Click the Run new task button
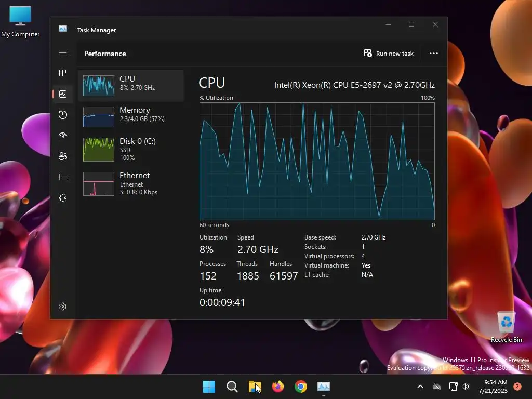The image size is (532, 399). click(389, 54)
